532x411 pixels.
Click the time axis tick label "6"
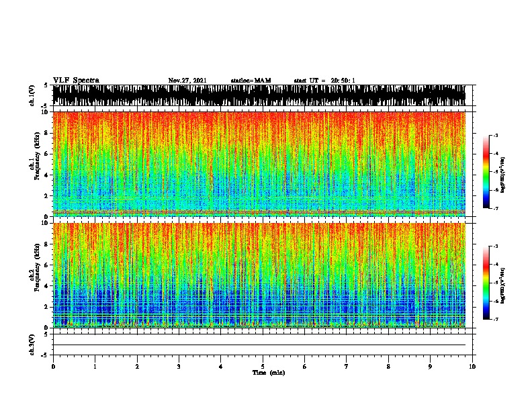point(305,367)
